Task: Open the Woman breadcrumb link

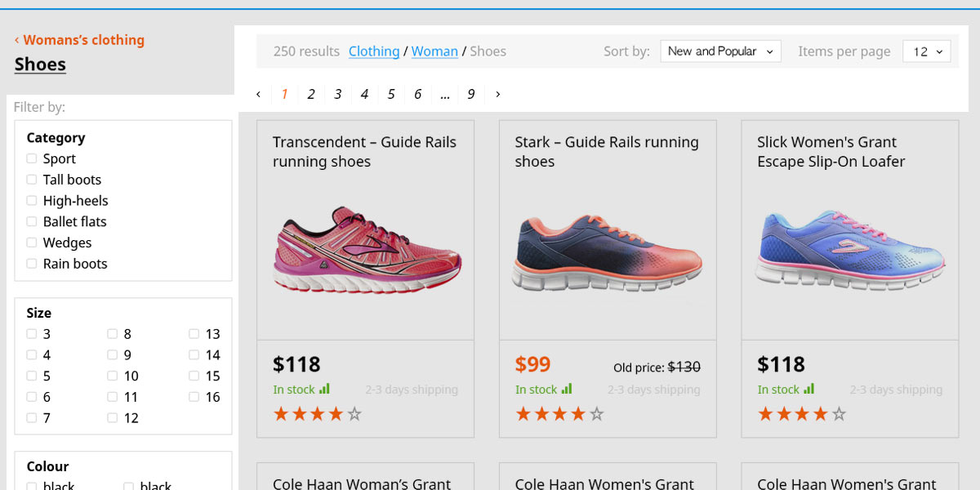Action: (434, 51)
